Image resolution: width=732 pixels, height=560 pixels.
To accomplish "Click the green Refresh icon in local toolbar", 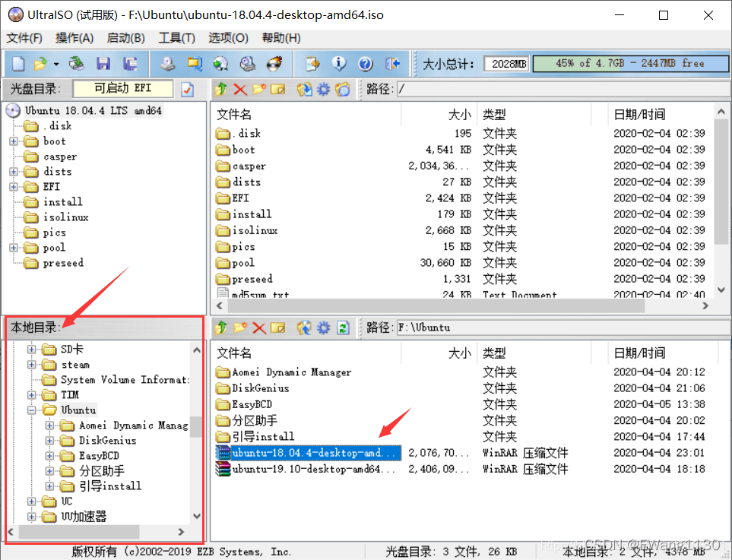I will [343, 327].
